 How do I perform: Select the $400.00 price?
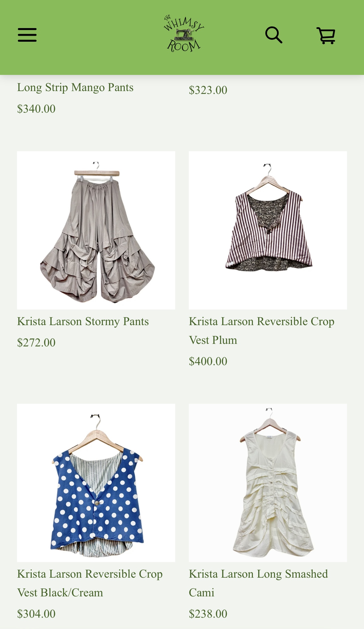tap(208, 361)
